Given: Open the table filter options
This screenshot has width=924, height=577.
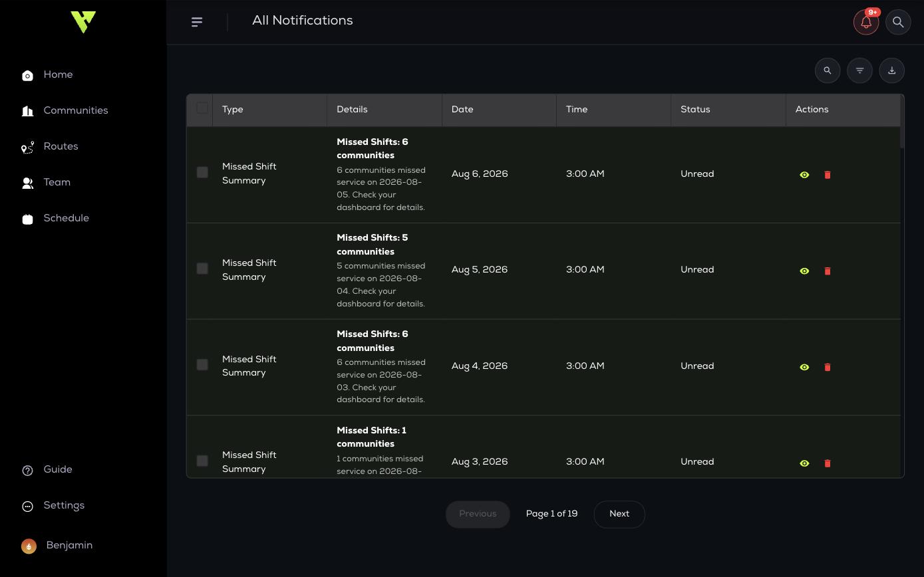Looking at the screenshot, I should pyautogui.click(x=859, y=70).
